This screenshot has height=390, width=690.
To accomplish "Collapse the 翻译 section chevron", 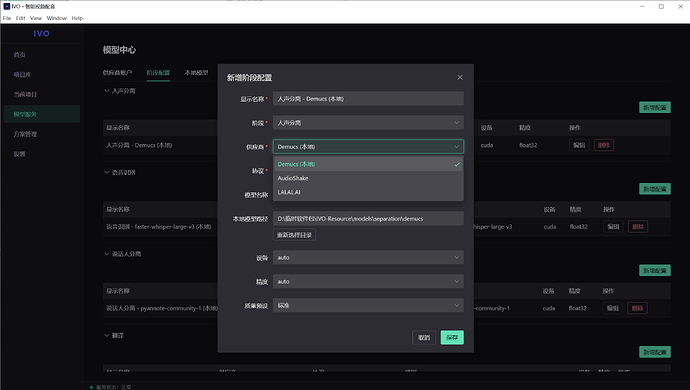I will pos(106,335).
